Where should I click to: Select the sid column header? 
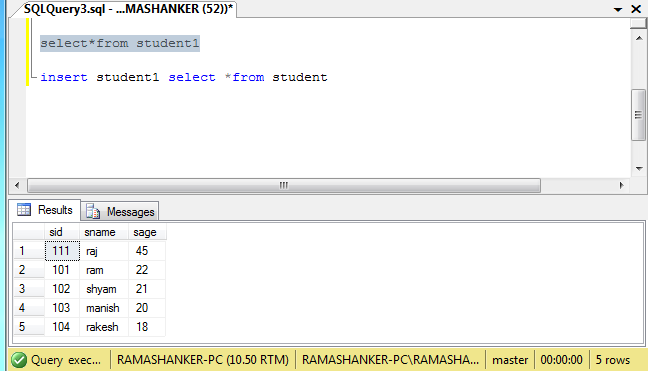[62, 232]
